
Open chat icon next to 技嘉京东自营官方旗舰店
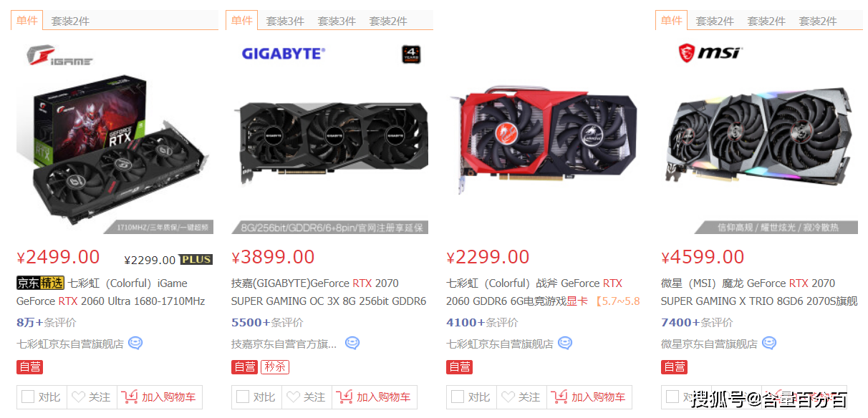[352, 344]
